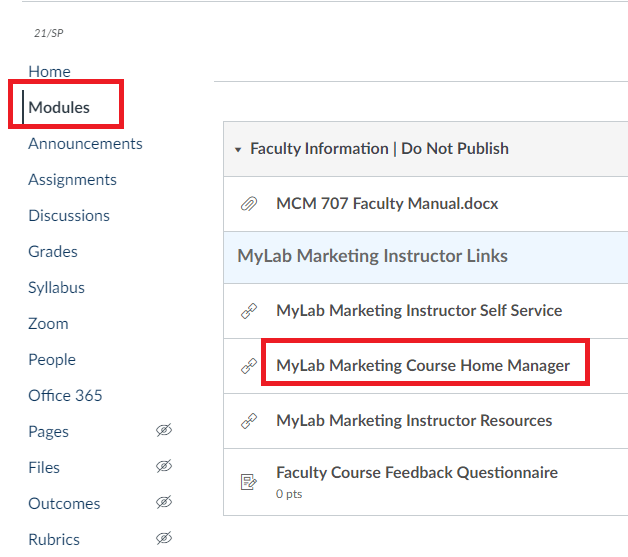Go to the Assignments page
The height and width of the screenshot is (557, 628).
pos(72,179)
